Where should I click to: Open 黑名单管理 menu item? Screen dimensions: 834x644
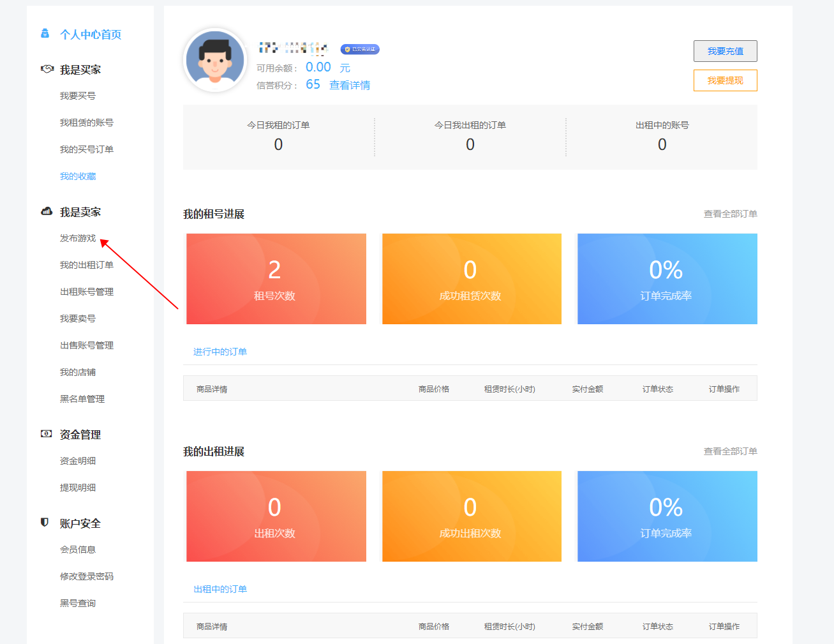[x=82, y=399]
